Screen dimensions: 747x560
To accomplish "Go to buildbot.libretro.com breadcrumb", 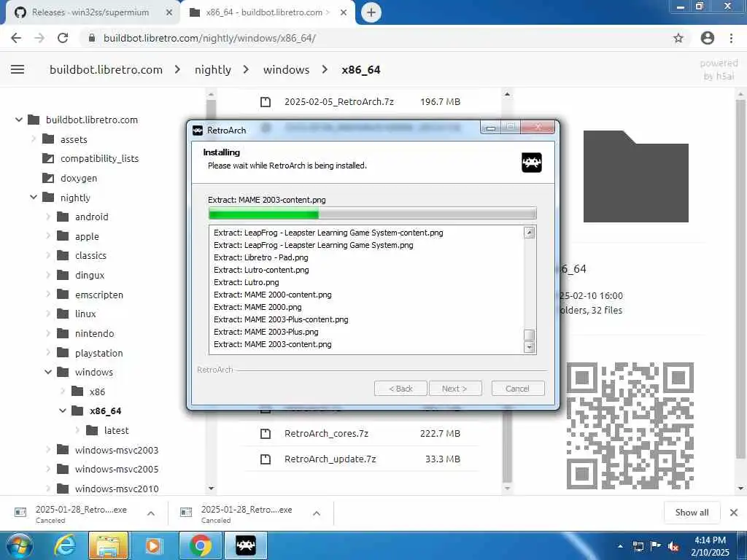I will (x=107, y=69).
